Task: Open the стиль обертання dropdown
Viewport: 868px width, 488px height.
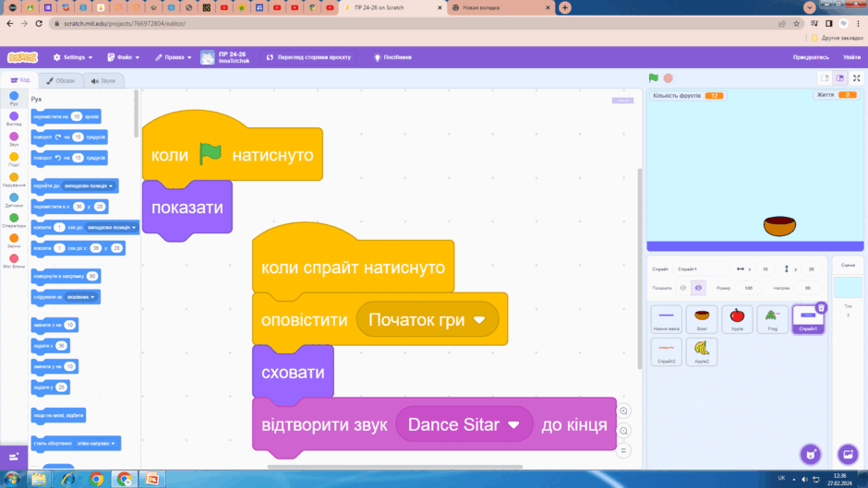Action: click(x=96, y=443)
